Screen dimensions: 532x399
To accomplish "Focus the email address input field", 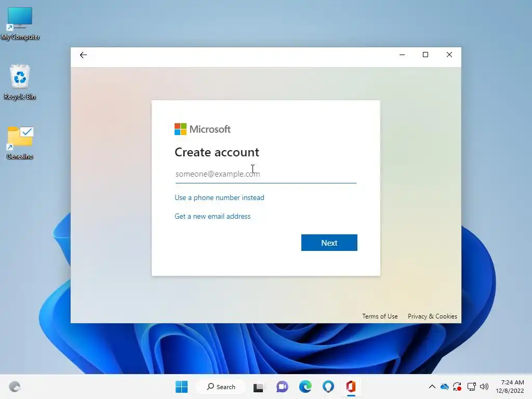I will pyautogui.click(x=265, y=174).
